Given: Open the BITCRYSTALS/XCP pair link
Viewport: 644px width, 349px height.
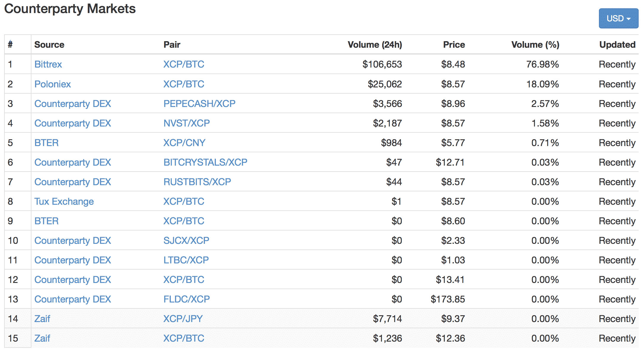Looking at the screenshot, I should tap(205, 162).
